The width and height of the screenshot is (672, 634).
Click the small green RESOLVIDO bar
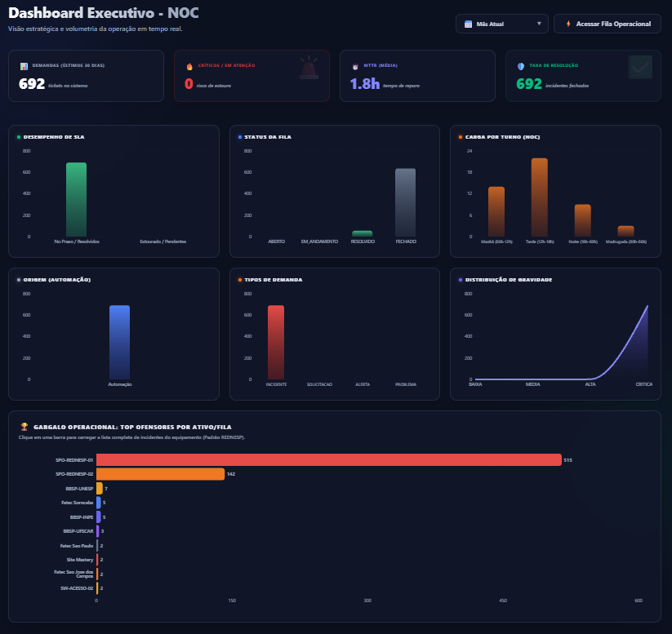point(363,233)
